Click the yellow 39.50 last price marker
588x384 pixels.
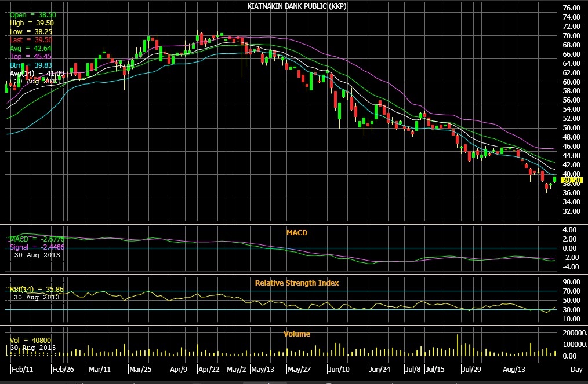[x=572, y=181]
